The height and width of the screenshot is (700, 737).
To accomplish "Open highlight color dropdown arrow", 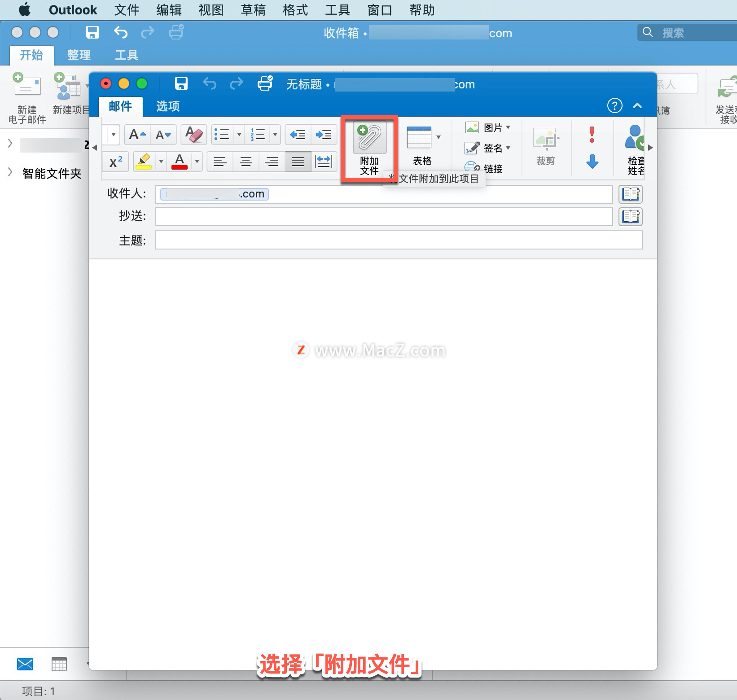I will (x=161, y=162).
